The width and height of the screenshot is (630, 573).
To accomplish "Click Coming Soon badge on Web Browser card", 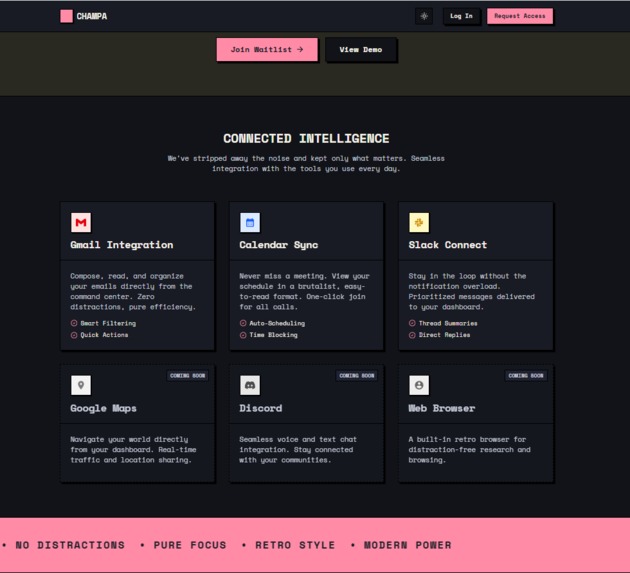I will coord(526,376).
